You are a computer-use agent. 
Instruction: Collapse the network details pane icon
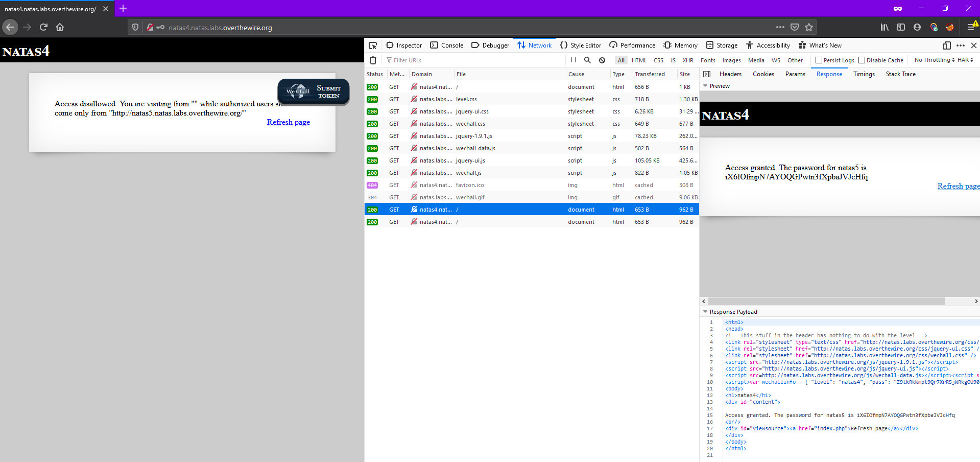707,74
